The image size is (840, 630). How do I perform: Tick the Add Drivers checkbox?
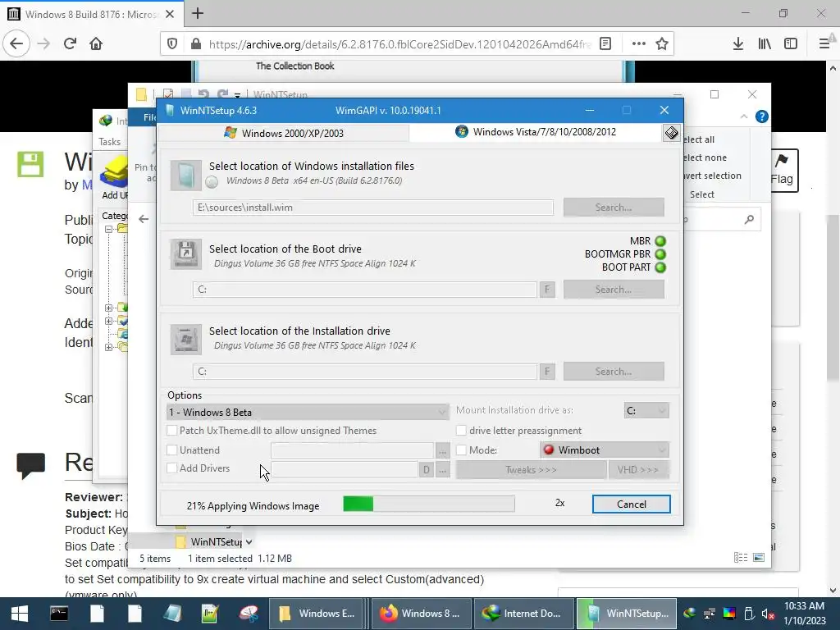(x=172, y=468)
